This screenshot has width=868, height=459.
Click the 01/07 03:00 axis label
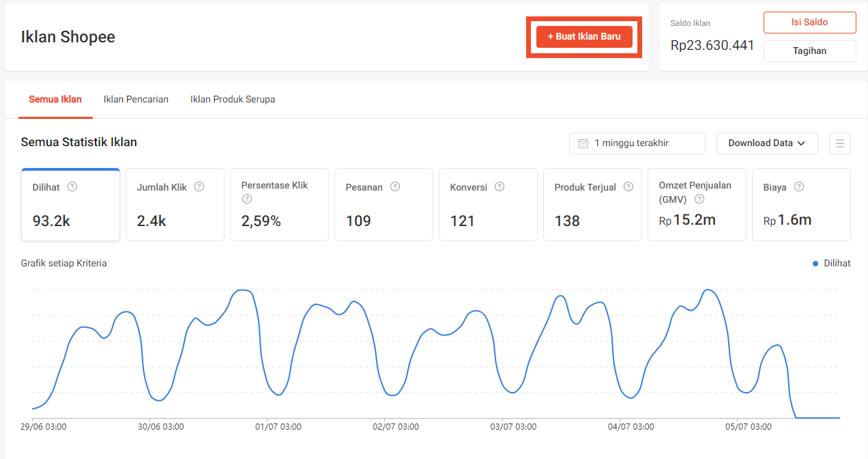(278, 427)
